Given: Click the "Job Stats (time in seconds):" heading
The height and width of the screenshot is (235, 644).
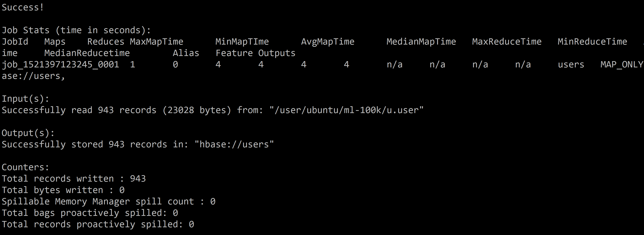Looking at the screenshot, I should coord(76,30).
